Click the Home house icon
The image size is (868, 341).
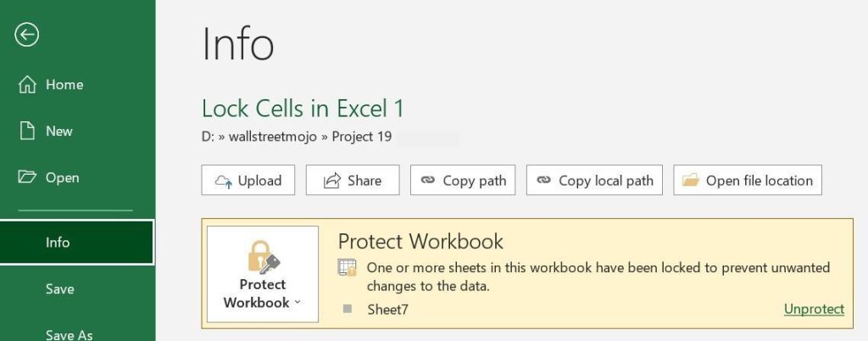(27, 85)
